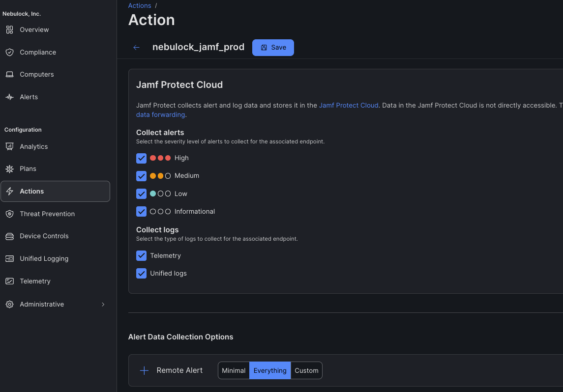563x392 pixels.
Task: Go to Compliance section
Action: (x=38, y=53)
